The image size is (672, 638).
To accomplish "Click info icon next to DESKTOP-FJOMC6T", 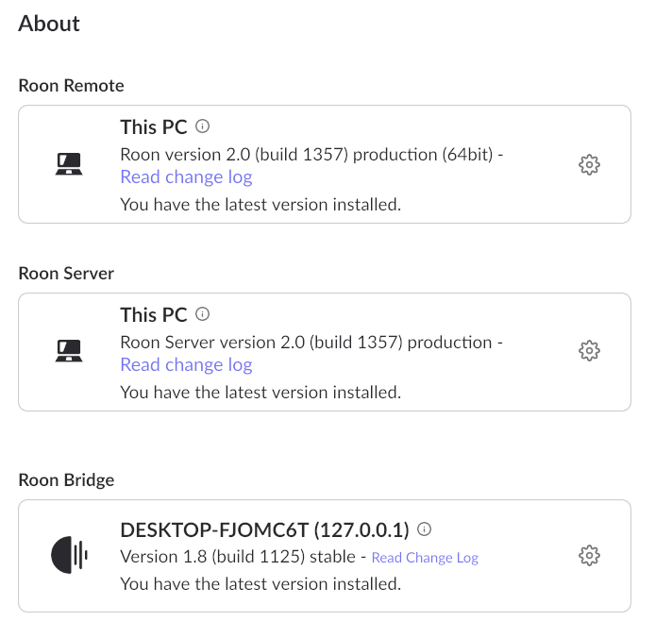I will (425, 529).
